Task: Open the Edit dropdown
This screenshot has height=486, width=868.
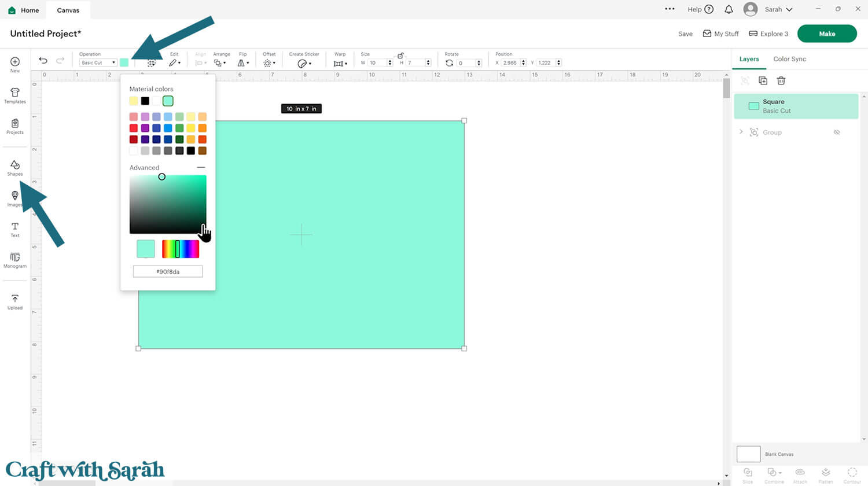Action: 174,62
